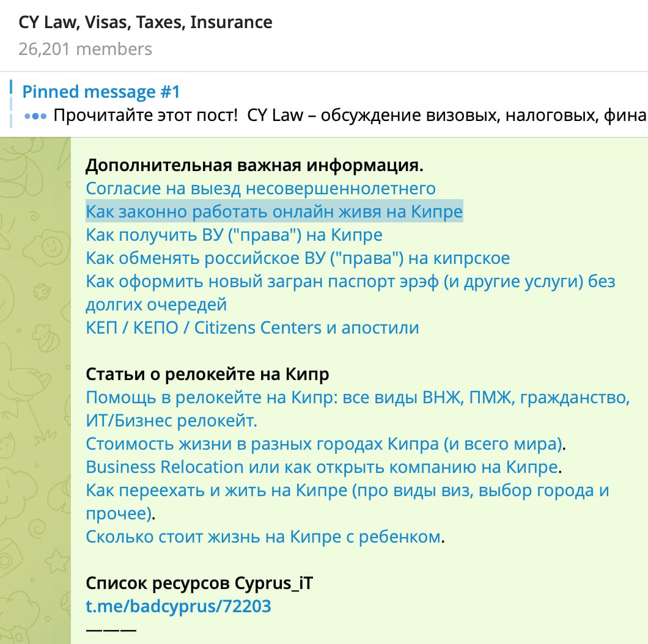
Task: Click the pinned message preview text
Action: point(350,115)
